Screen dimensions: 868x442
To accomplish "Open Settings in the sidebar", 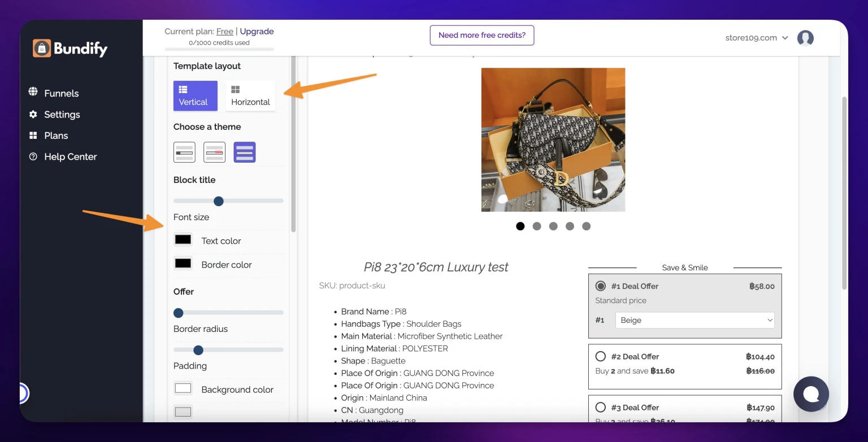I will click(62, 114).
